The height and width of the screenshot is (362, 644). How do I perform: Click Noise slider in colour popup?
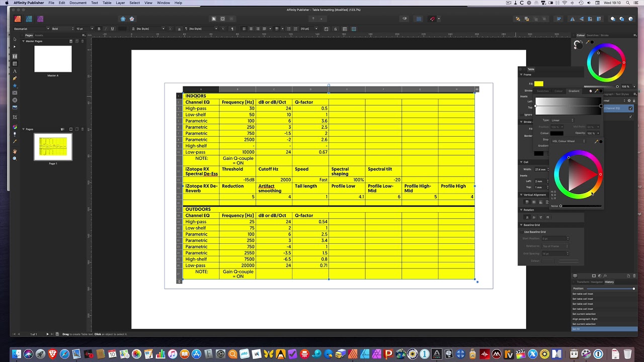[580, 206]
